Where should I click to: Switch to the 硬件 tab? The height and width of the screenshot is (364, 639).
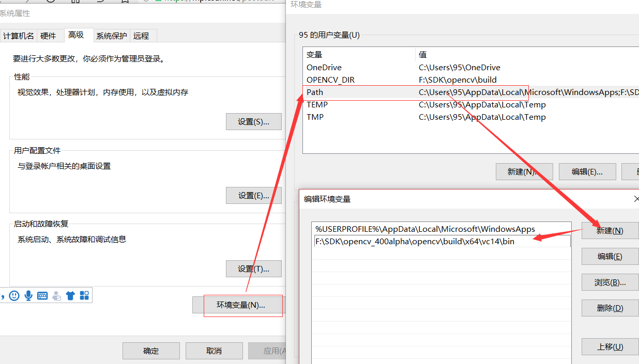click(x=48, y=36)
